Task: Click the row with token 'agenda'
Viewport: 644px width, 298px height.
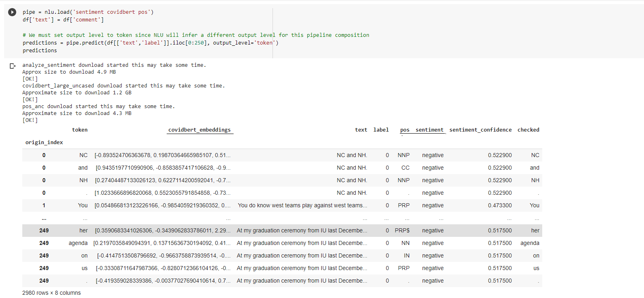Action: [282, 243]
